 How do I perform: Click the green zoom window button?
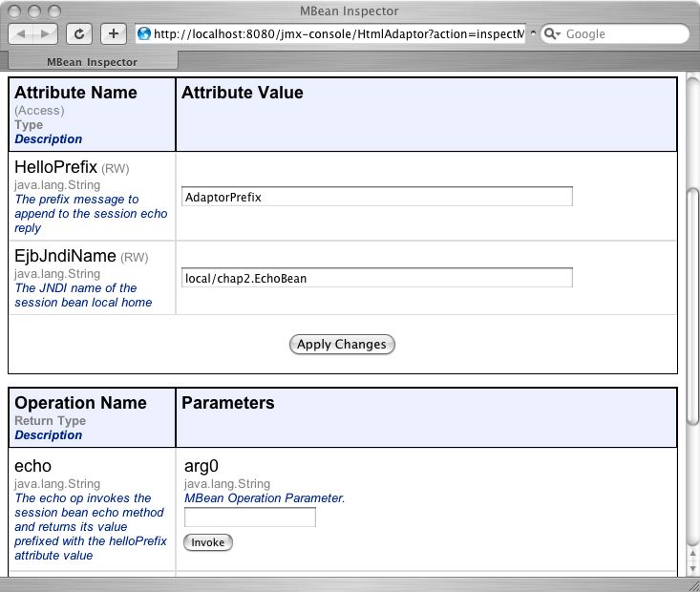[53, 11]
